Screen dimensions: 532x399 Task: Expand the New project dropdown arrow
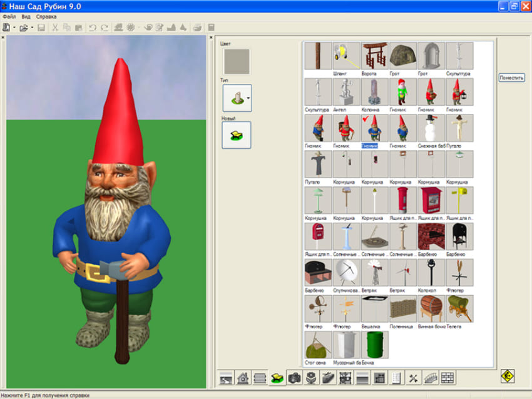(14, 28)
